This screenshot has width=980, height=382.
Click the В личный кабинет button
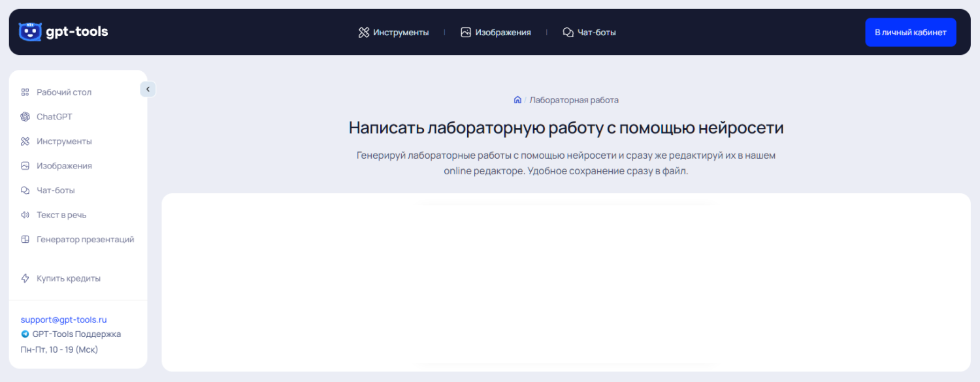pos(910,31)
